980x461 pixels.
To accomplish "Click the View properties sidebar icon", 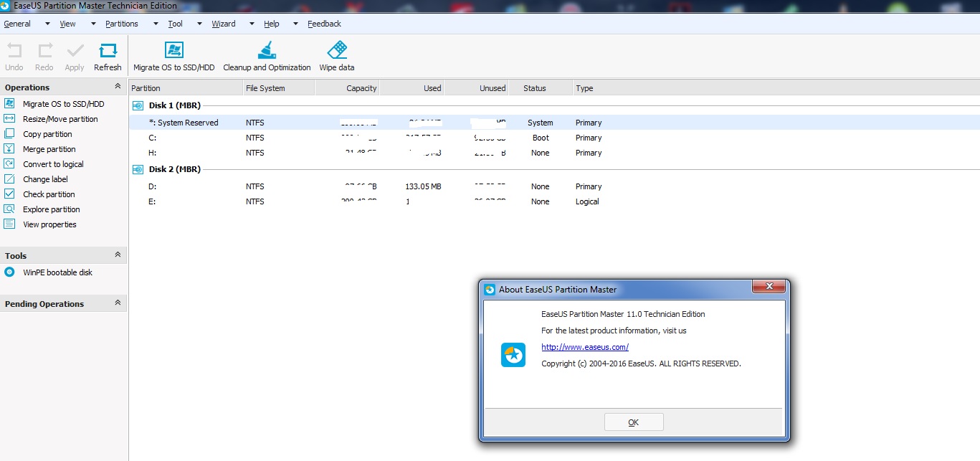I will pos(9,224).
